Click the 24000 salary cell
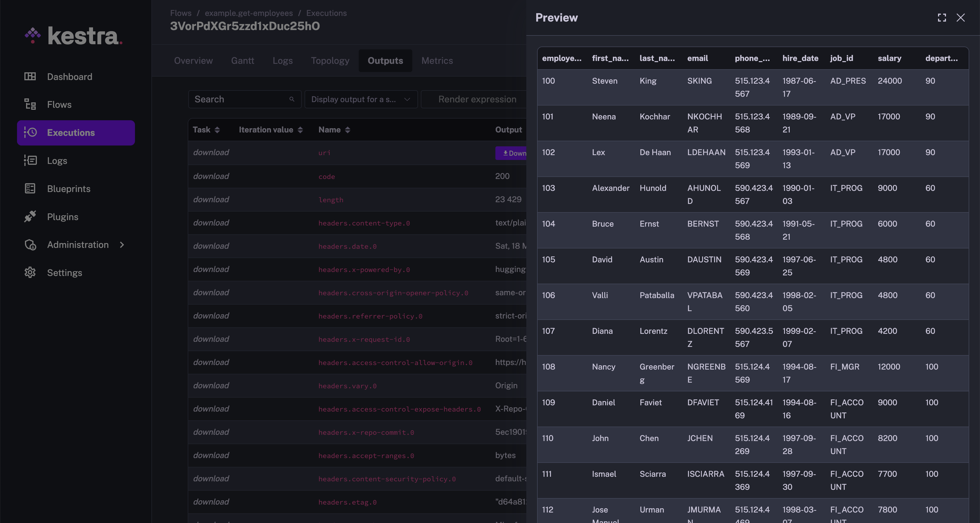 (x=890, y=81)
